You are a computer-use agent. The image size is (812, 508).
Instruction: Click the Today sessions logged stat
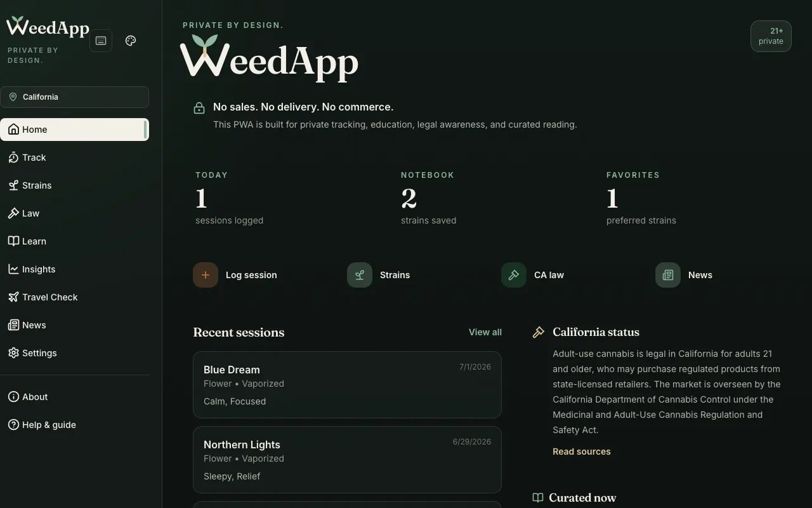(x=229, y=198)
